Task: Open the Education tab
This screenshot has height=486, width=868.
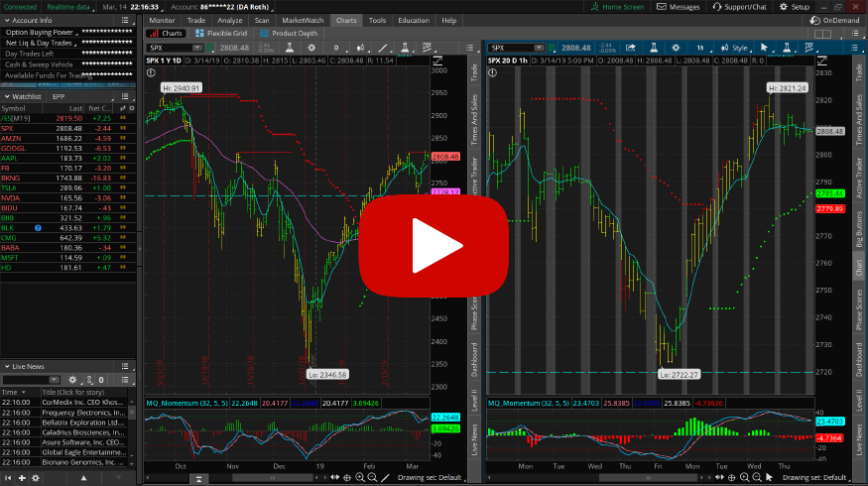Action: click(414, 21)
